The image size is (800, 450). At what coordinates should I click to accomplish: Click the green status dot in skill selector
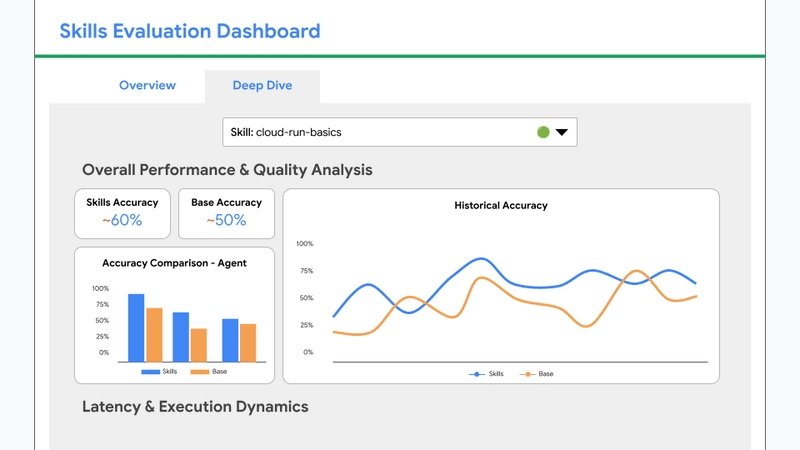[x=543, y=132]
